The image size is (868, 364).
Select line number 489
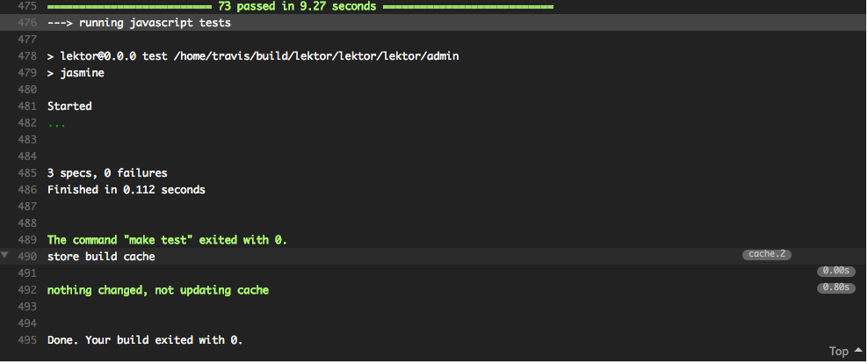[26, 240]
